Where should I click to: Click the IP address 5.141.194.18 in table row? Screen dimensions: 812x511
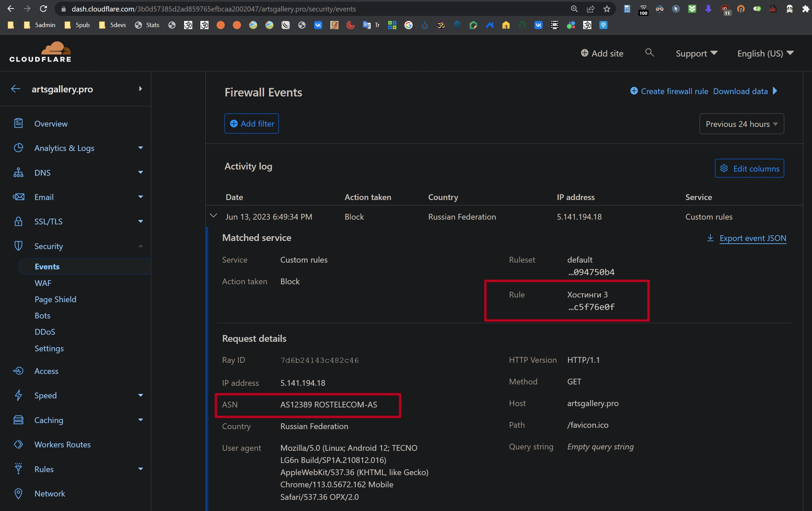(579, 217)
